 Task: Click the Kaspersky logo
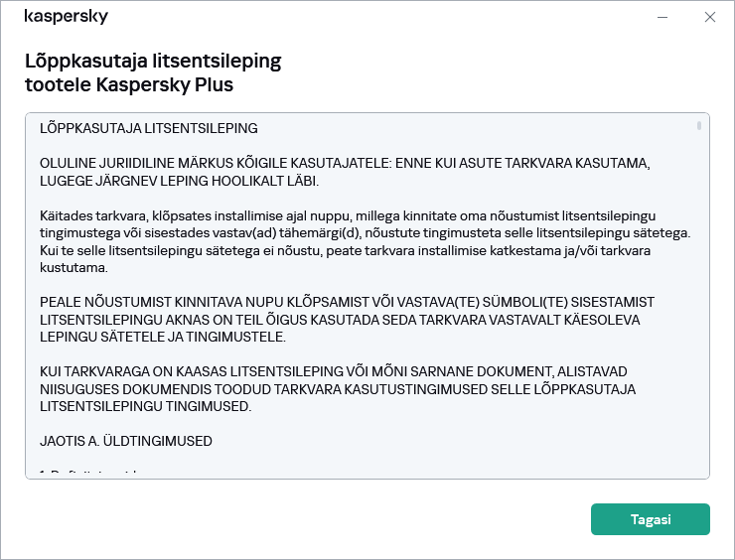pyautogui.click(x=66, y=17)
